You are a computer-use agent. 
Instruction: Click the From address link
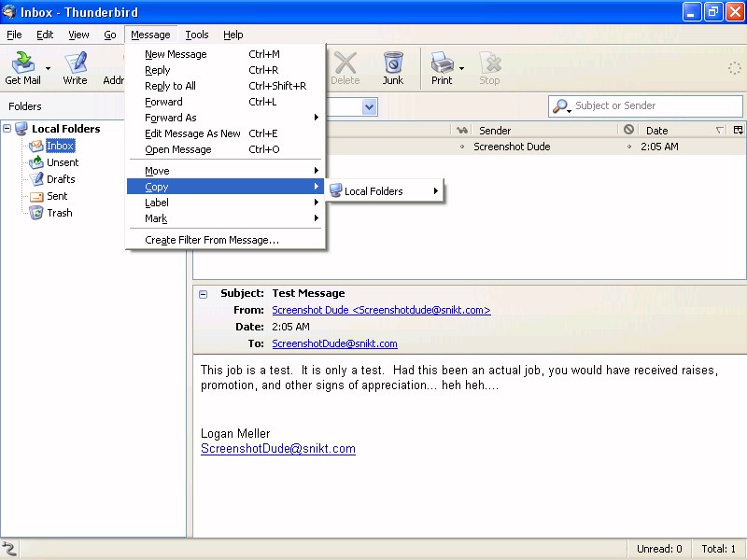(381, 310)
